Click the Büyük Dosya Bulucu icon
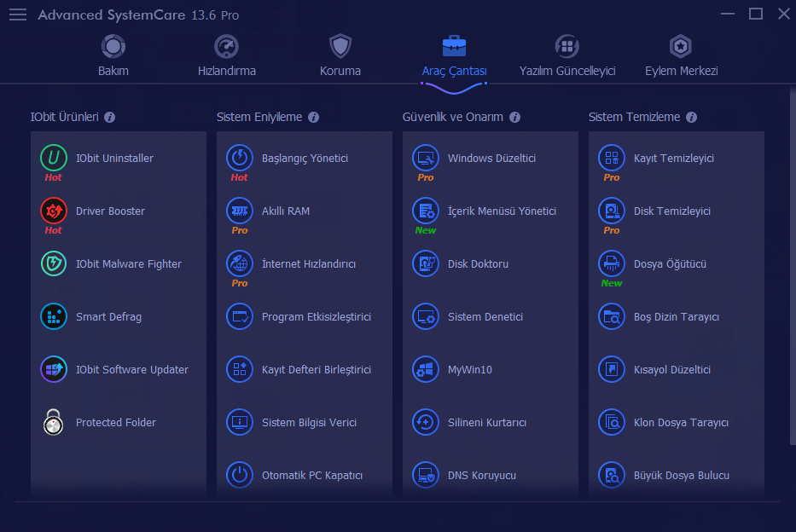Viewport: 796px width, 532px height. click(612, 475)
